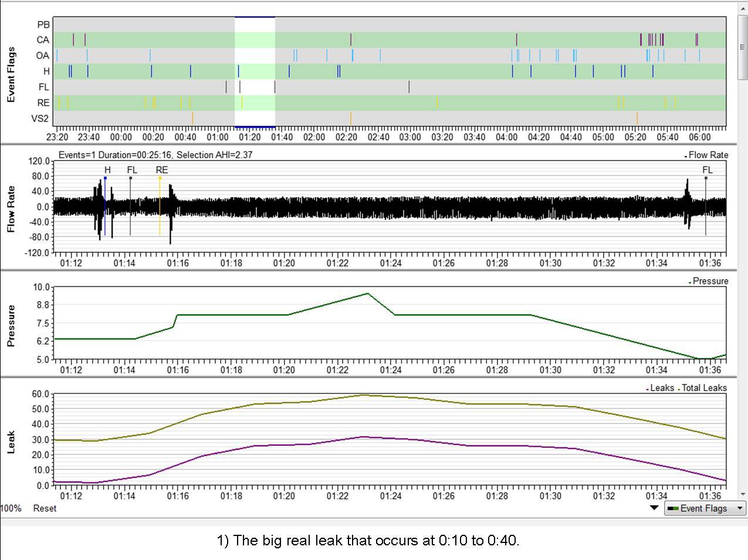748x560 pixels.
Task: Click the vertical Flow Rate axis title
Action: tap(11, 209)
